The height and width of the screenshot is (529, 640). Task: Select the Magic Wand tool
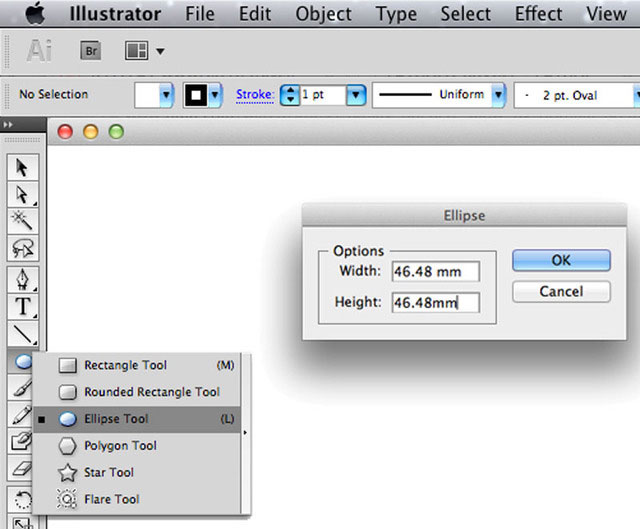[x=23, y=221]
